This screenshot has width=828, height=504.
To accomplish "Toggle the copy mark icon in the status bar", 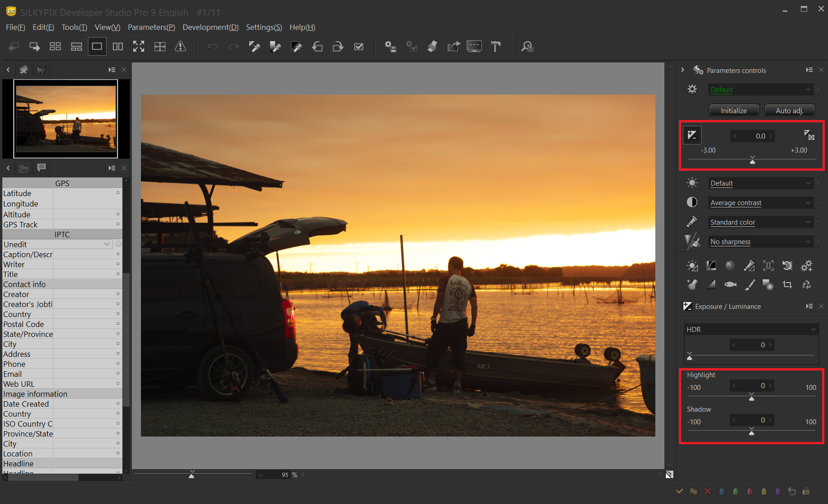I will tap(693, 491).
